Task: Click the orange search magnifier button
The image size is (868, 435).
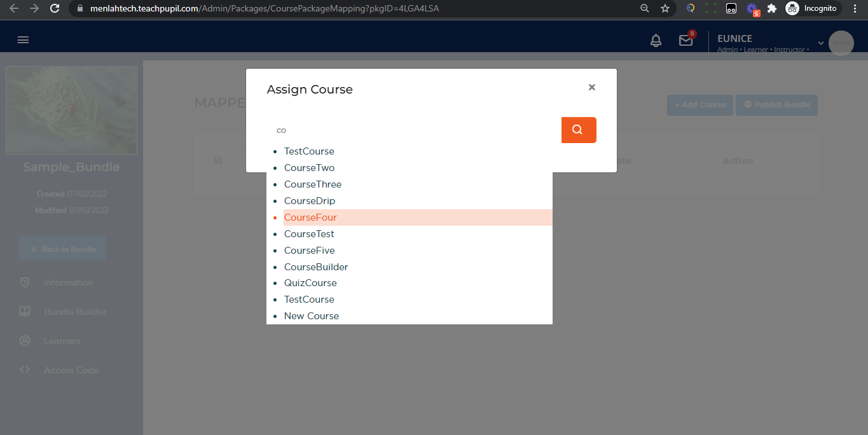Action: (578, 130)
